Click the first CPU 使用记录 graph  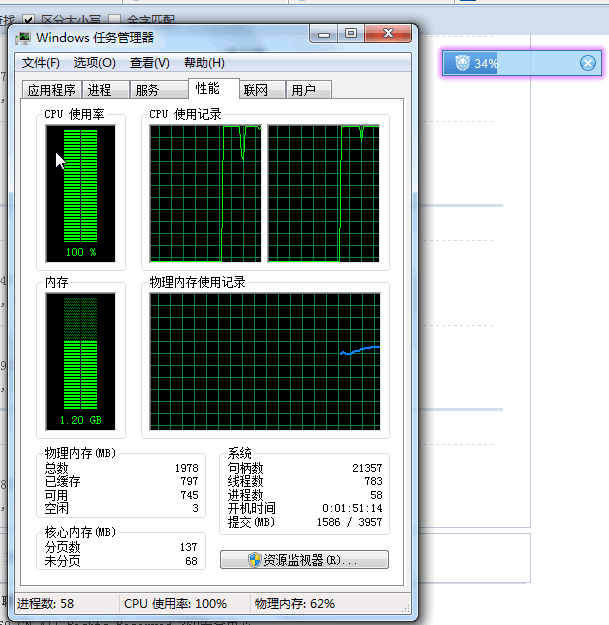point(205,194)
